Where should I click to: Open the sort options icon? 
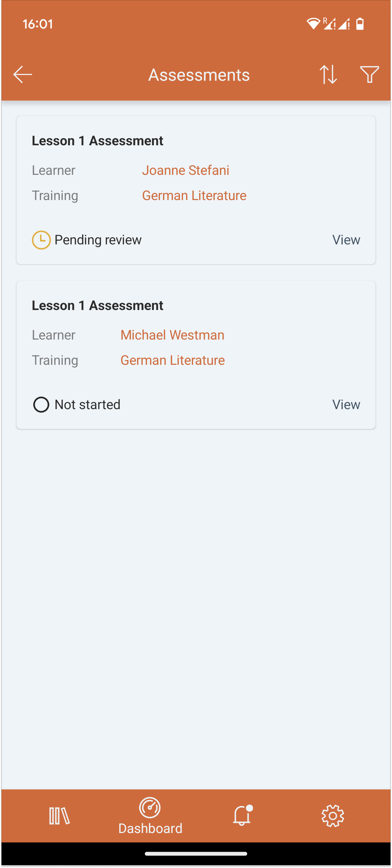pos(328,75)
